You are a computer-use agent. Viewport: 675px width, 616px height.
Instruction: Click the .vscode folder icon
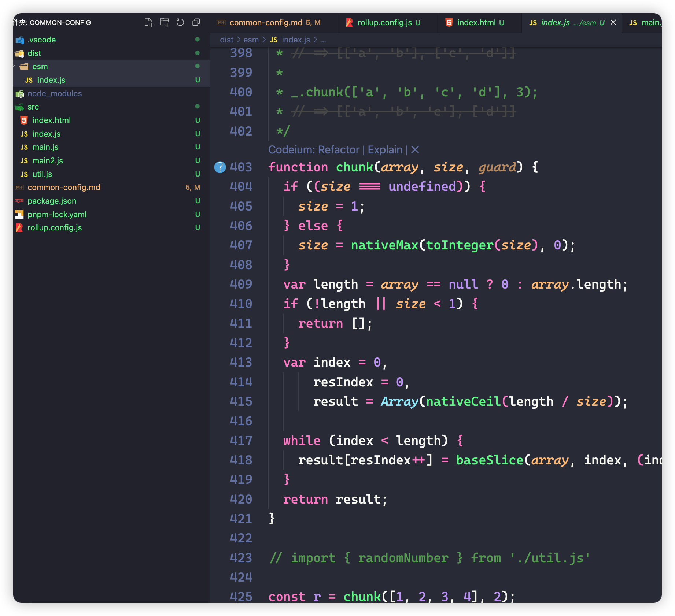[20, 40]
